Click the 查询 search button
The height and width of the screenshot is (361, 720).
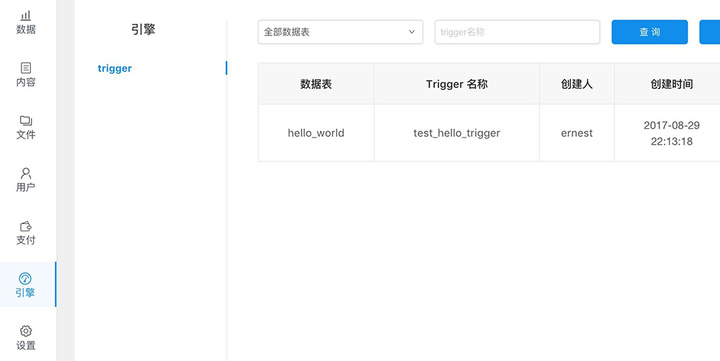pyautogui.click(x=650, y=32)
